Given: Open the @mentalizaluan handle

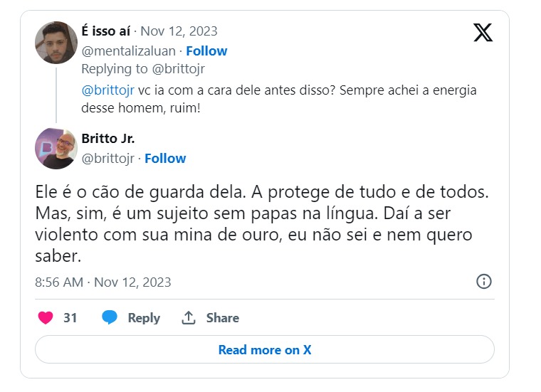Looking at the screenshot, I should point(129,51).
